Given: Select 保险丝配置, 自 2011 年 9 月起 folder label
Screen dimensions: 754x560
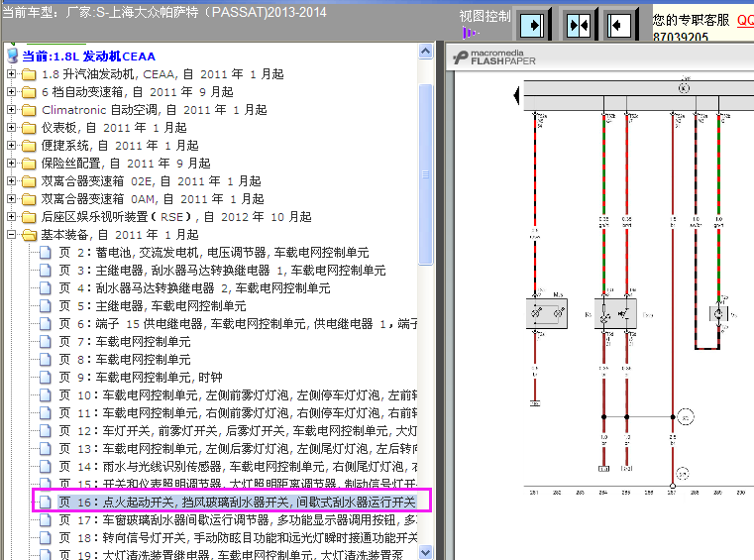Looking at the screenshot, I should click(126, 164).
